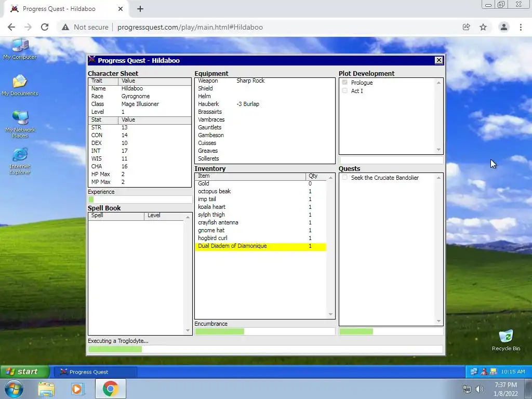Click the network tray icon
Image resolution: width=532 pixels, height=399 pixels.
tap(467, 389)
